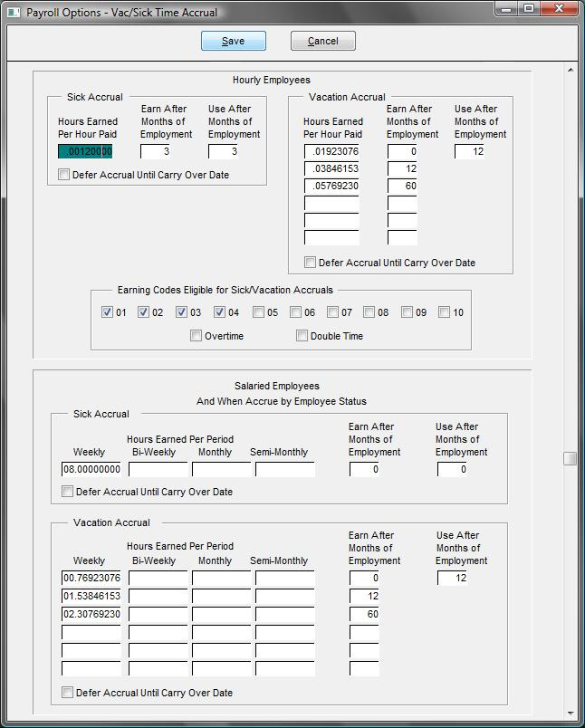The height and width of the screenshot is (728, 585).
Task: Enable the Double Time checkbox
Action: [x=302, y=335]
